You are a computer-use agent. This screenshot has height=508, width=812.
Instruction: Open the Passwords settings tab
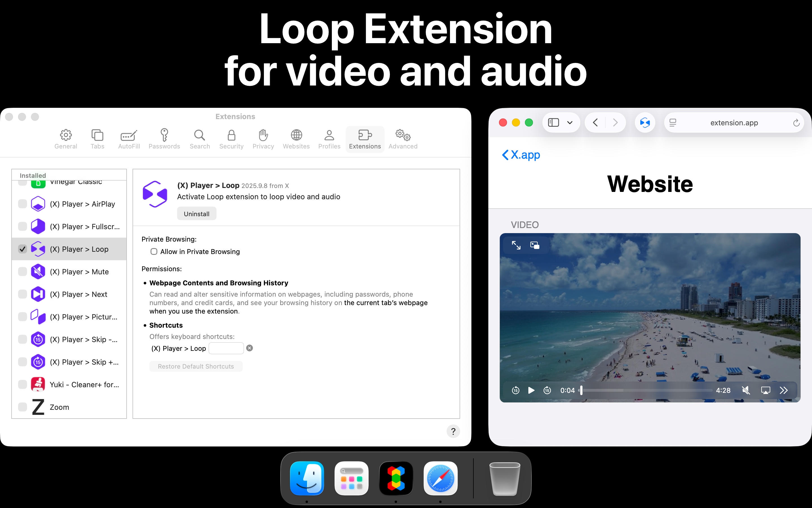(x=164, y=139)
